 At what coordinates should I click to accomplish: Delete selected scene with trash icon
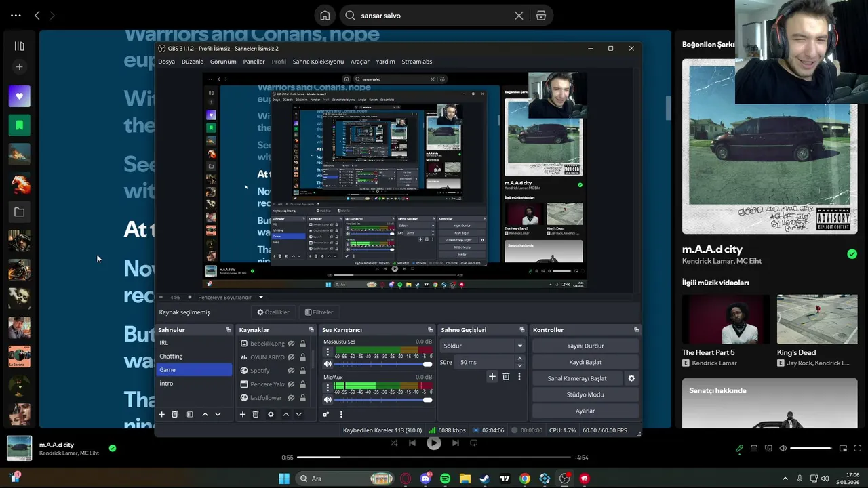[174, 414]
